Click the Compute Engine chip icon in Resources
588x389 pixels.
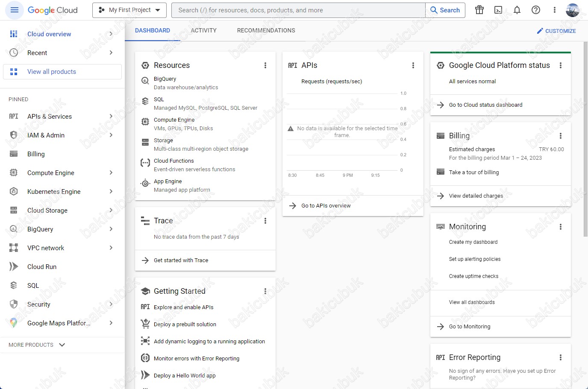coord(145,122)
